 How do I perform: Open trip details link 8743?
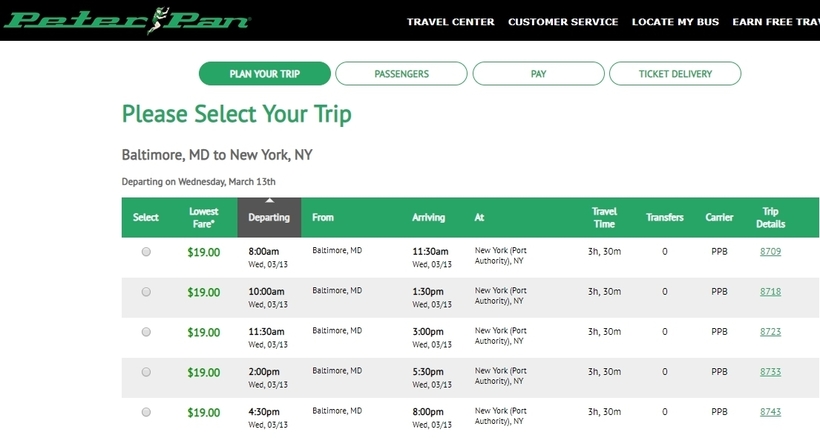[x=770, y=412]
